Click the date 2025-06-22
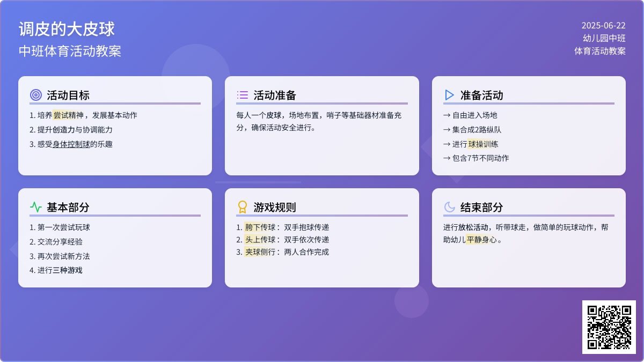 coord(603,25)
